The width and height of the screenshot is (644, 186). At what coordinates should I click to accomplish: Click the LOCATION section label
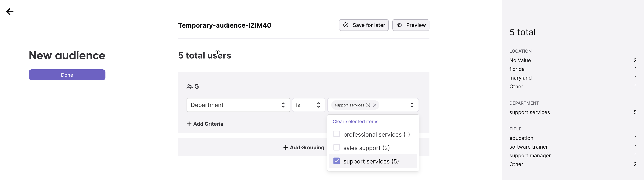coord(521,51)
